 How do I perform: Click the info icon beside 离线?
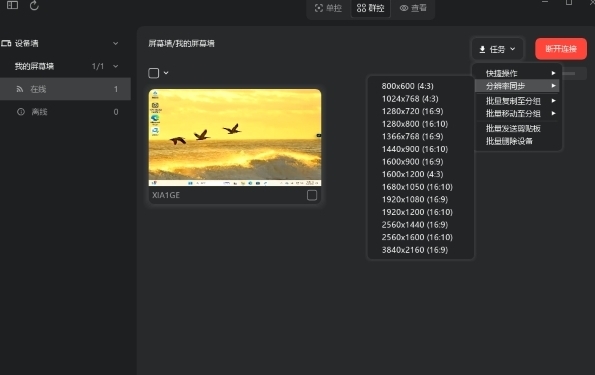[21, 112]
